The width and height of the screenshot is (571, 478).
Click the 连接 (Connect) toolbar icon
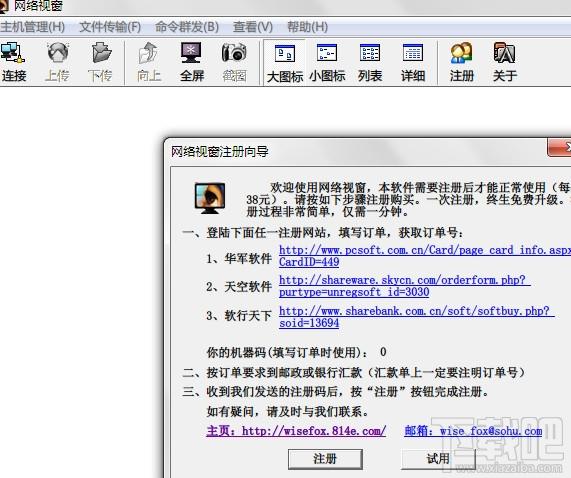pos(13,62)
